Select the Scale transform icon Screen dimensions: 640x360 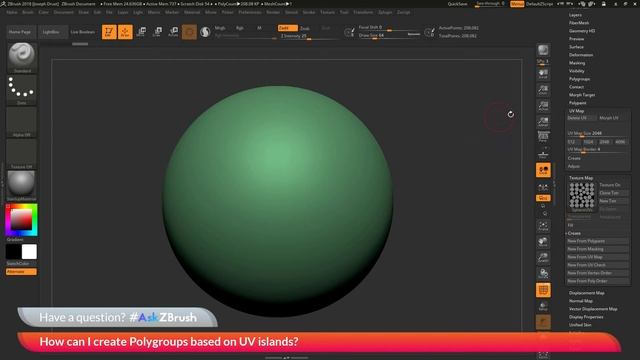pyautogui.click(x=157, y=32)
